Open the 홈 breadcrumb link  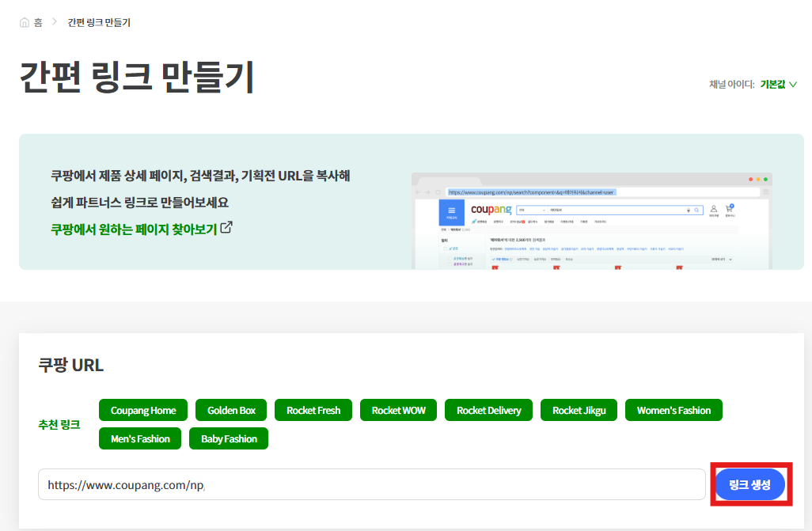(x=38, y=22)
